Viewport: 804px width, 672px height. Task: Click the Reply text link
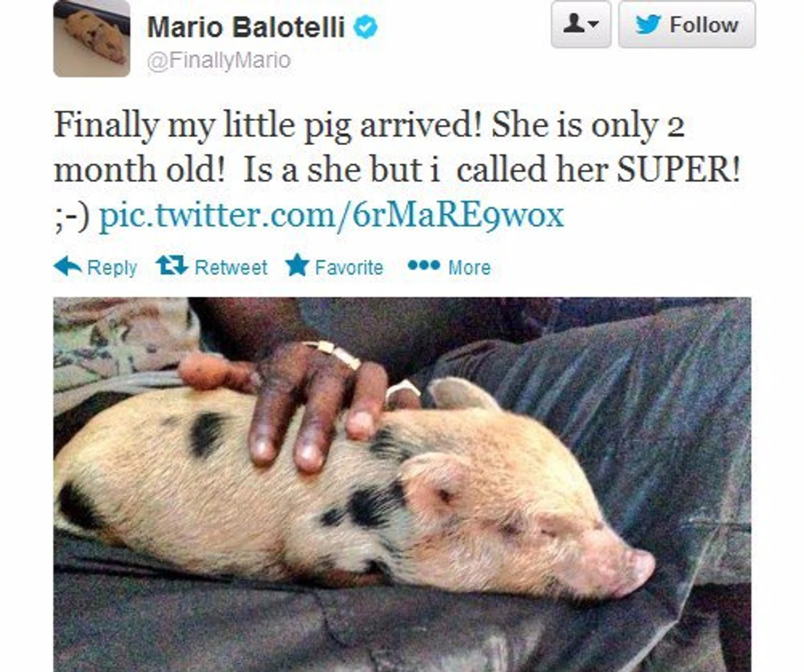(x=112, y=267)
